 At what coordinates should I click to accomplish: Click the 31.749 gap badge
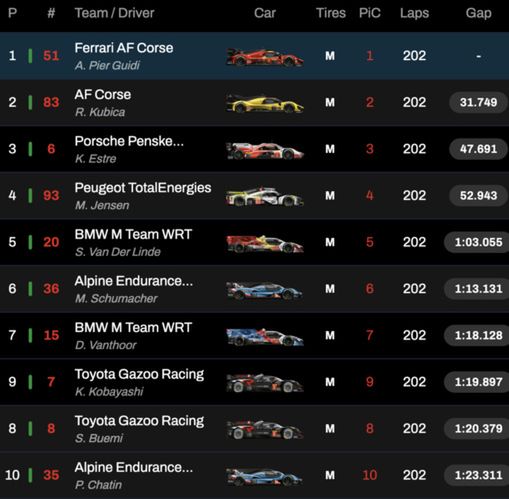(x=478, y=102)
